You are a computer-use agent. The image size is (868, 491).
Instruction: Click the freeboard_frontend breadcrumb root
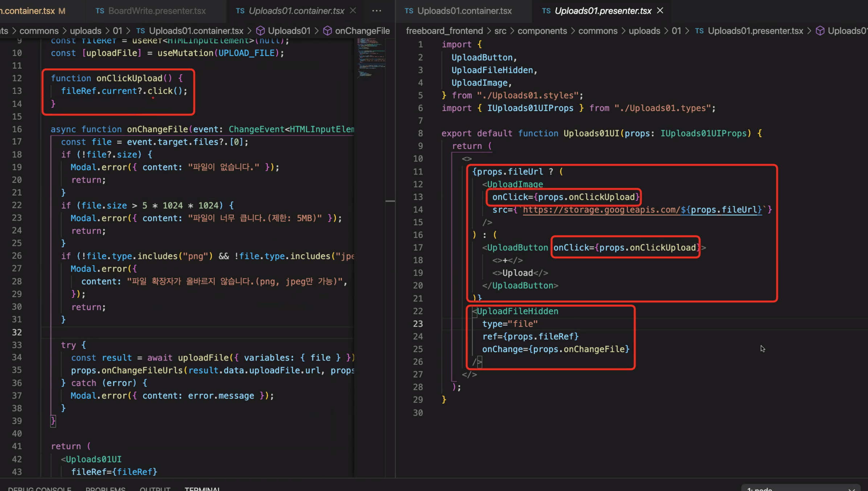pos(444,31)
